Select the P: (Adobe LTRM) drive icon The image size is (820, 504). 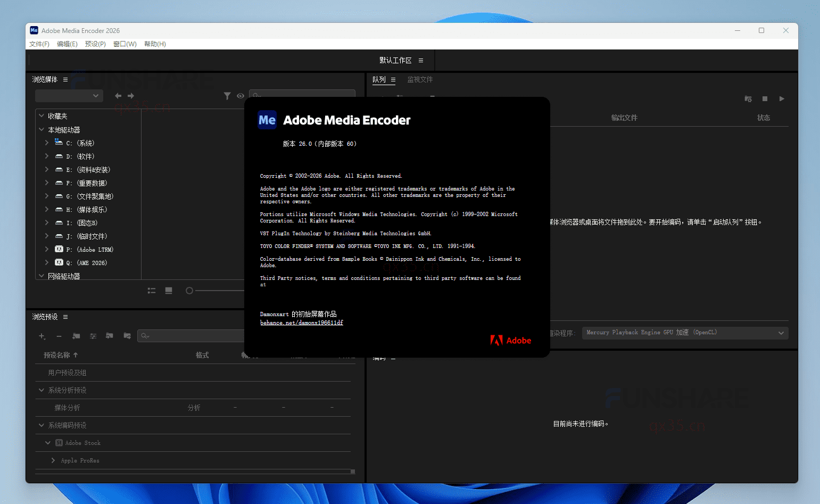(x=59, y=249)
